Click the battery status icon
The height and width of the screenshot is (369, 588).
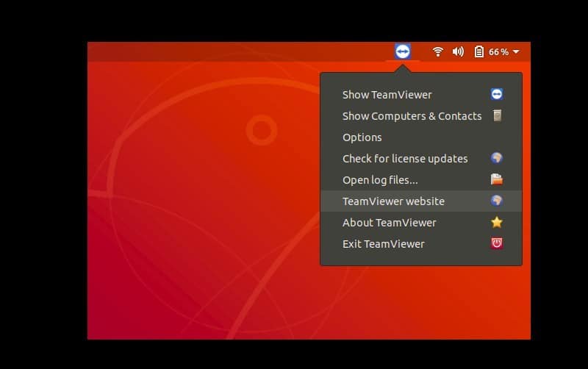pyautogui.click(x=479, y=51)
